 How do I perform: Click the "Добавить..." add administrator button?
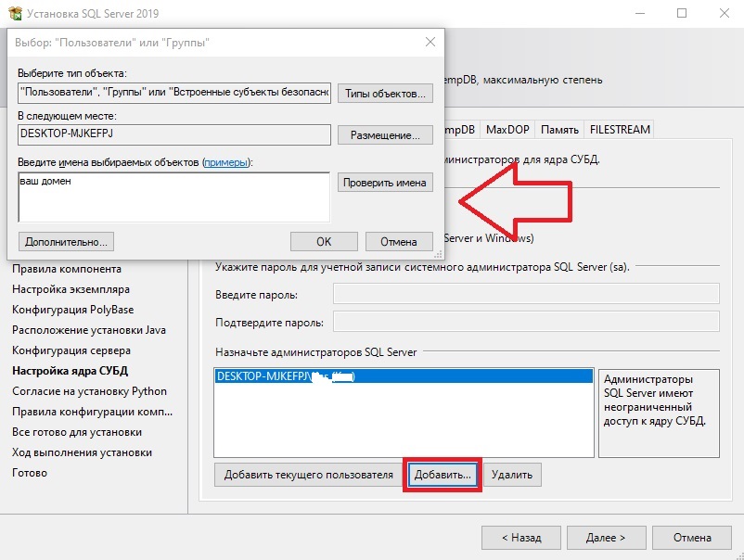click(x=443, y=475)
